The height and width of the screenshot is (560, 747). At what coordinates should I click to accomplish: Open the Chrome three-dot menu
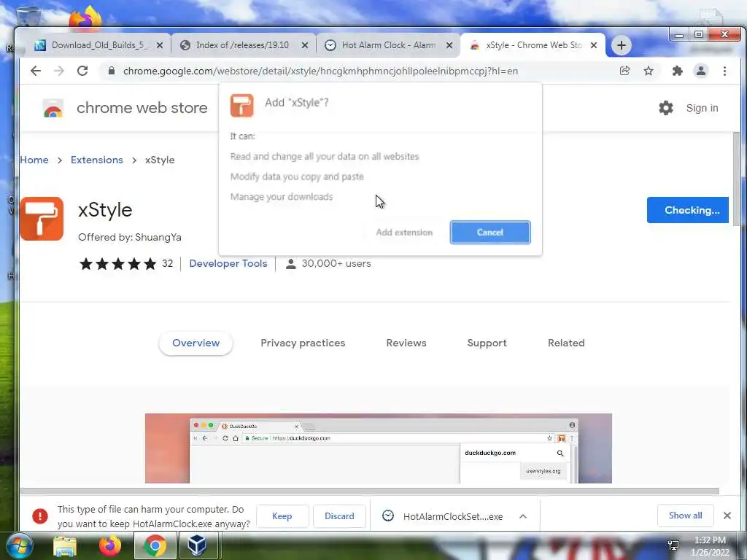(724, 71)
